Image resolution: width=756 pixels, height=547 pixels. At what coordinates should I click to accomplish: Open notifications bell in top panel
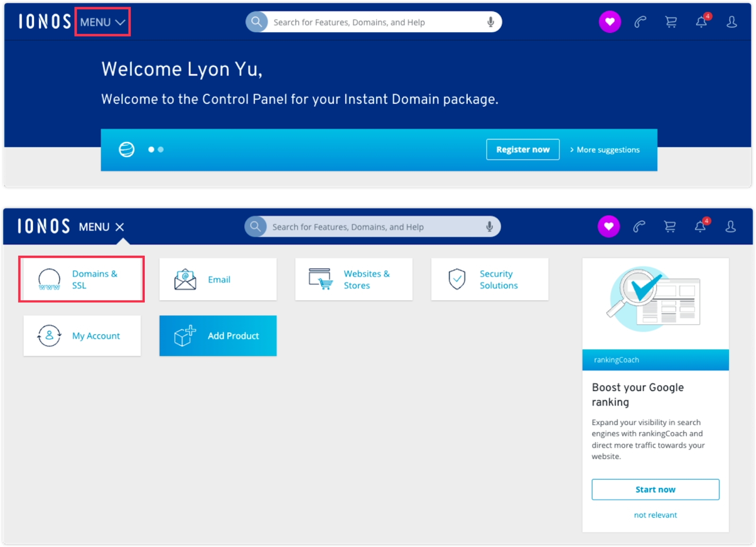702,21
